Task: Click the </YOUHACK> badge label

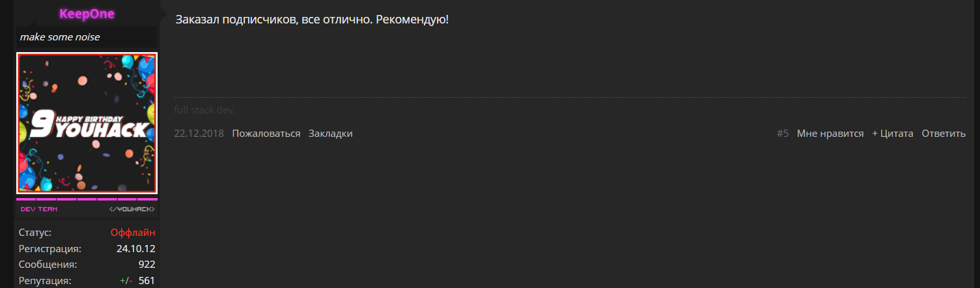Action: coord(132,209)
